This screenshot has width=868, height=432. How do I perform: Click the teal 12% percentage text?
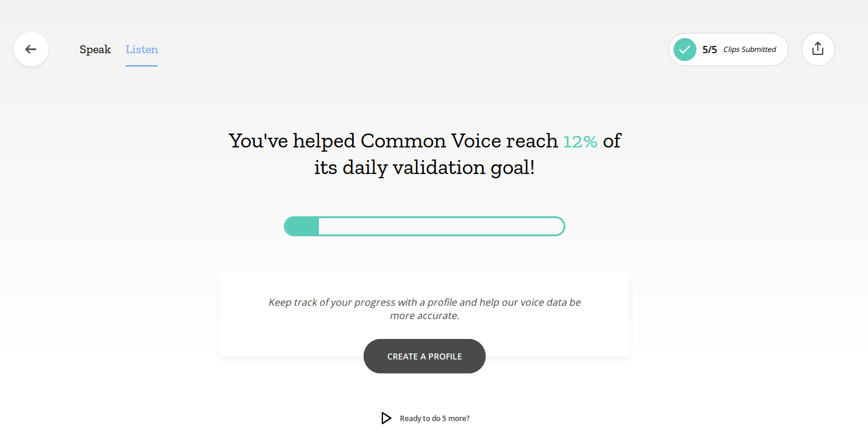pos(579,141)
